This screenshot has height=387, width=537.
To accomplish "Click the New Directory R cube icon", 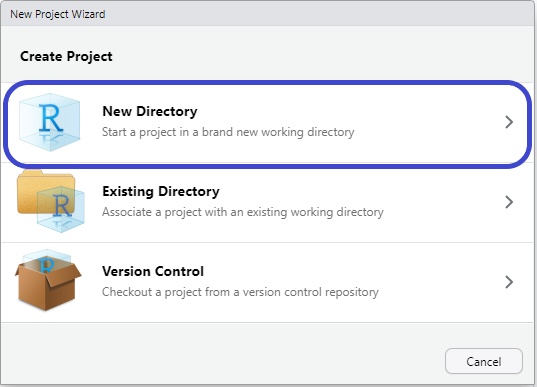I will tap(50, 122).
